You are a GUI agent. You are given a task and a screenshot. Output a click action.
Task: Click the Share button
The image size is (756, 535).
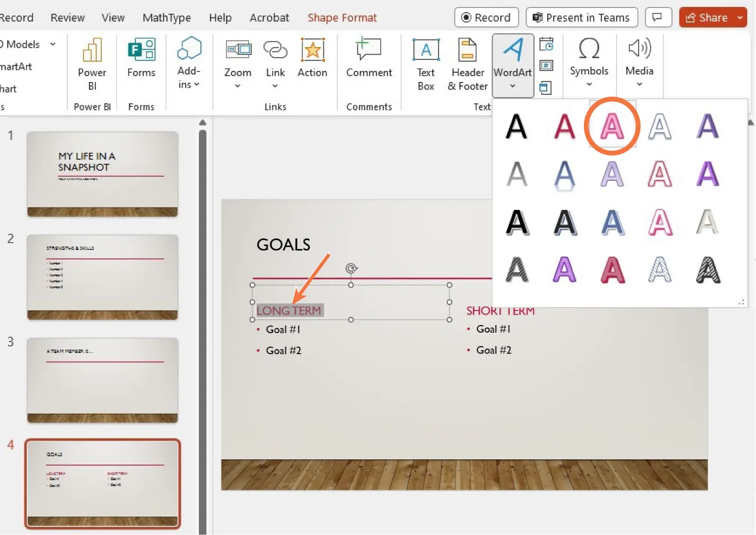coord(706,17)
